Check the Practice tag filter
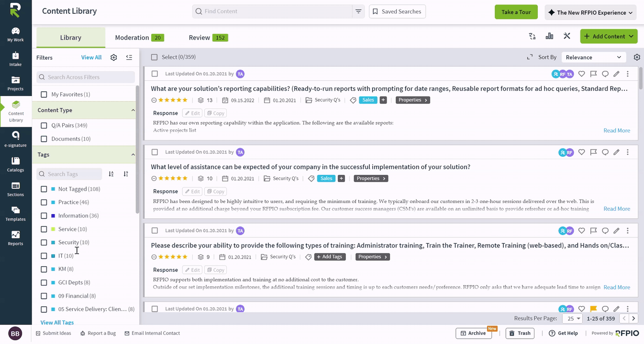The height and width of the screenshot is (344, 644). pos(44,203)
